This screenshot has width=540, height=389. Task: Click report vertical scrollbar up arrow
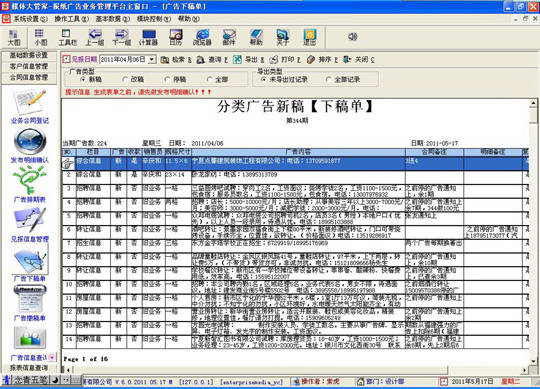(x=533, y=103)
